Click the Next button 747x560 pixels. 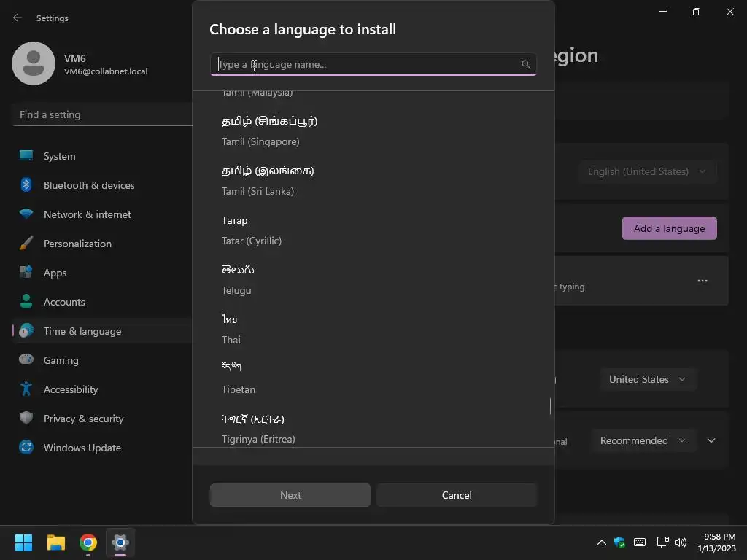pos(290,495)
